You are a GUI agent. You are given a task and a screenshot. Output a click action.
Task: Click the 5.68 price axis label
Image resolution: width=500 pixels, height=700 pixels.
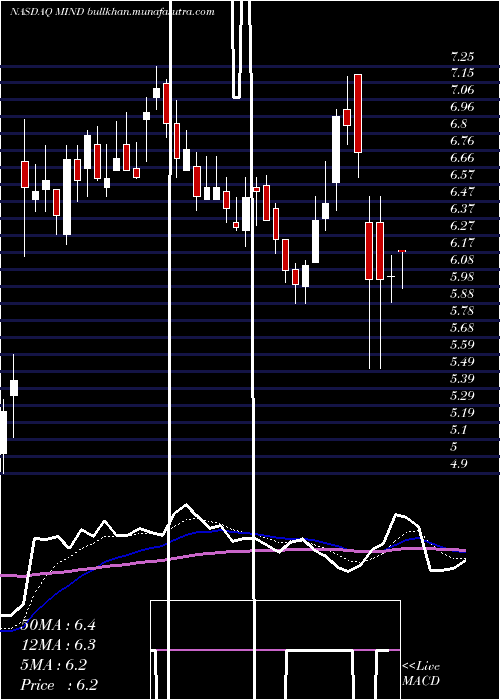point(462,327)
